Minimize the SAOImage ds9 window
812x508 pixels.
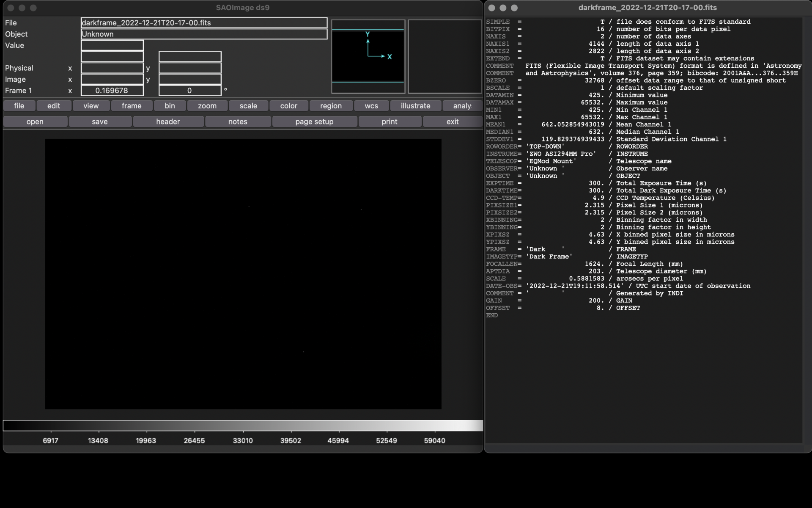pyautogui.click(x=22, y=8)
